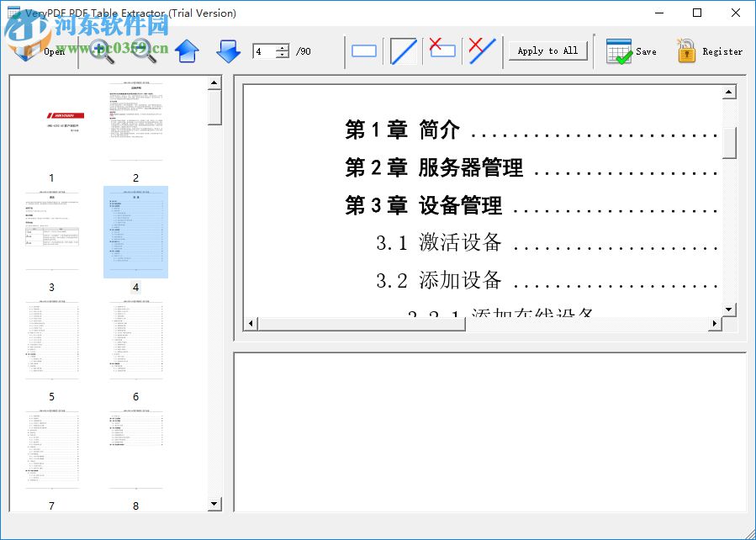Select the delete line tool
This screenshot has height=540, width=756.
(x=481, y=50)
